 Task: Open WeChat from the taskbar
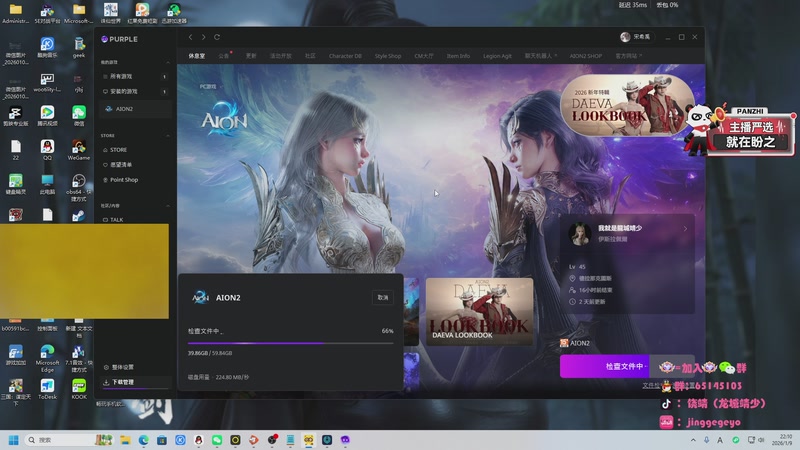click(217, 440)
